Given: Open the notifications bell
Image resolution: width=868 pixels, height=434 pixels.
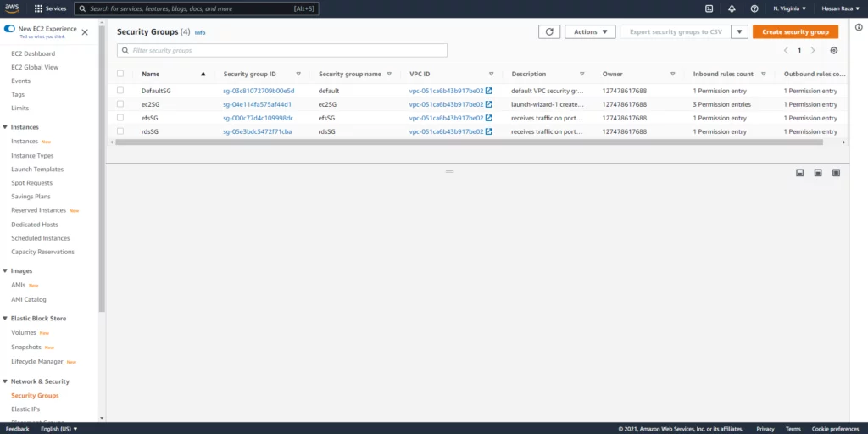Looking at the screenshot, I should click(732, 8).
